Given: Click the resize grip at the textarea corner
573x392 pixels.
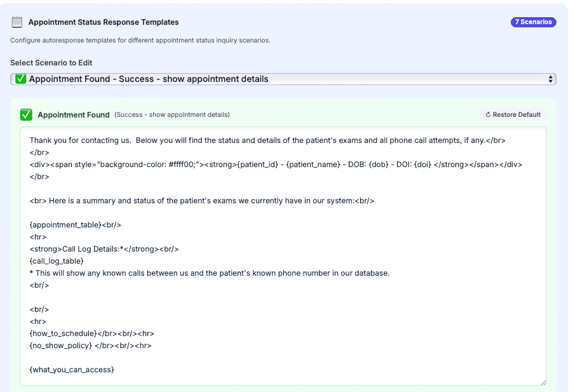Looking at the screenshot, I should (x=543, y=381).
